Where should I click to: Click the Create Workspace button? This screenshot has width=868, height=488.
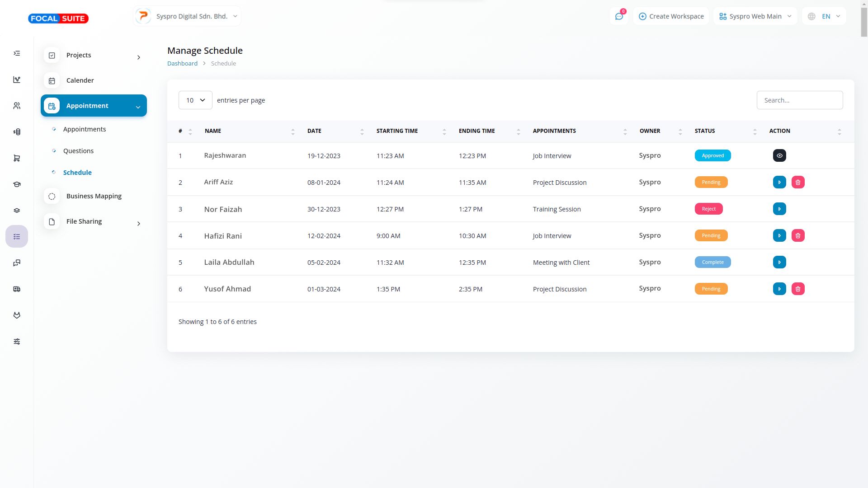(x=671, y=16)
